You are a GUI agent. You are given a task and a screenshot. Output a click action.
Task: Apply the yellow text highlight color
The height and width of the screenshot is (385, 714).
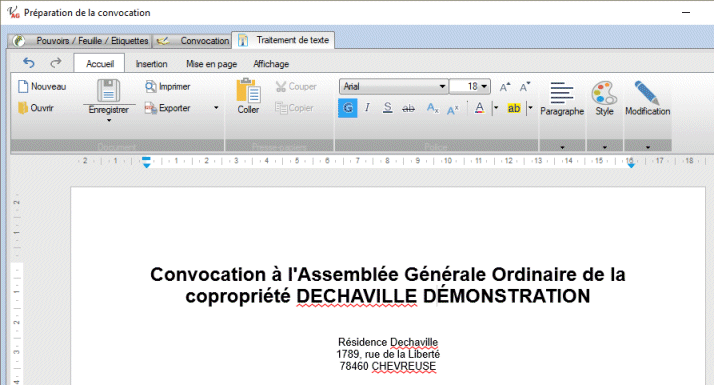[514, 108]
